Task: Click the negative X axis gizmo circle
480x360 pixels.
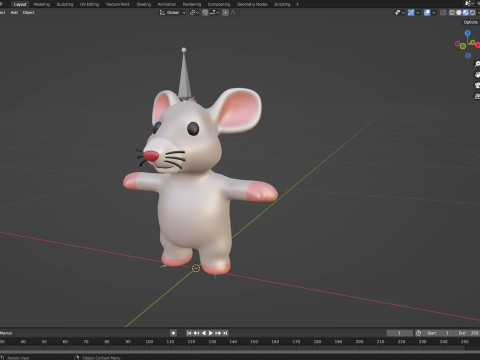Action: tap(458, 44)
